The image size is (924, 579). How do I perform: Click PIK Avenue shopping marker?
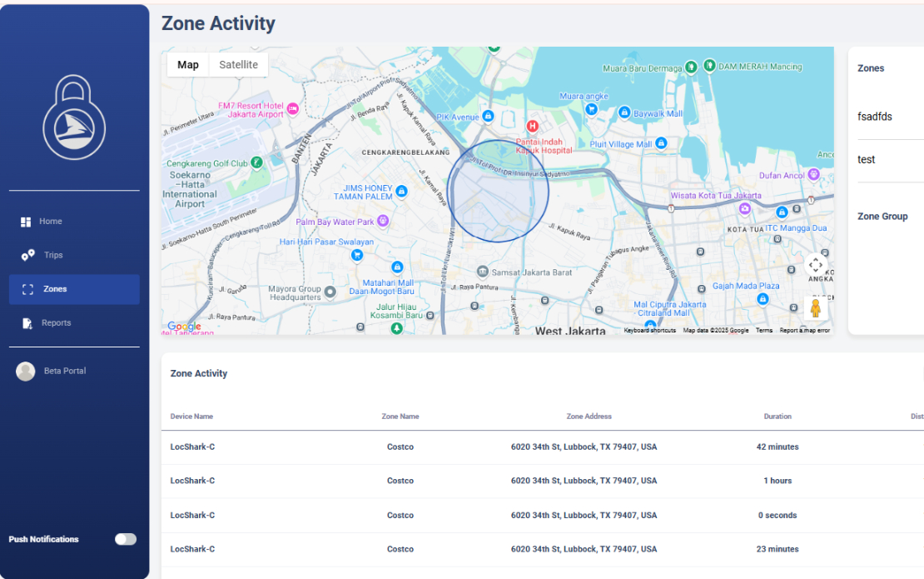point(488,116)
